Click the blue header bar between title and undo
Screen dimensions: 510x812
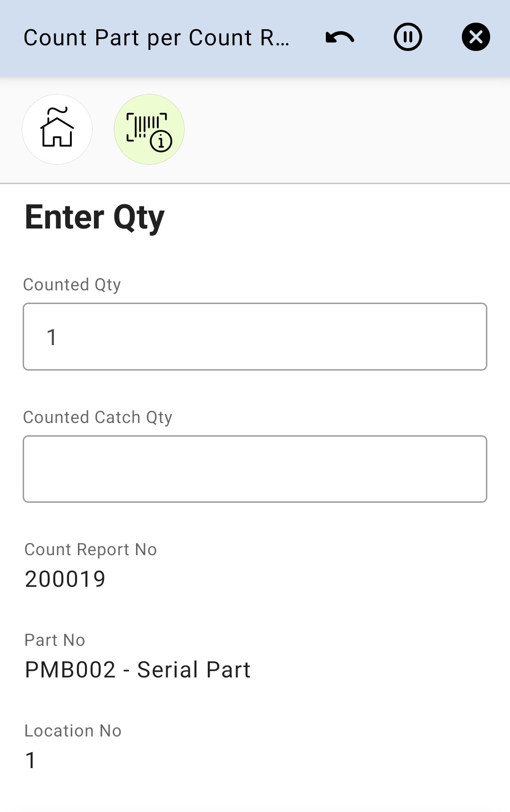pos(307,38)
